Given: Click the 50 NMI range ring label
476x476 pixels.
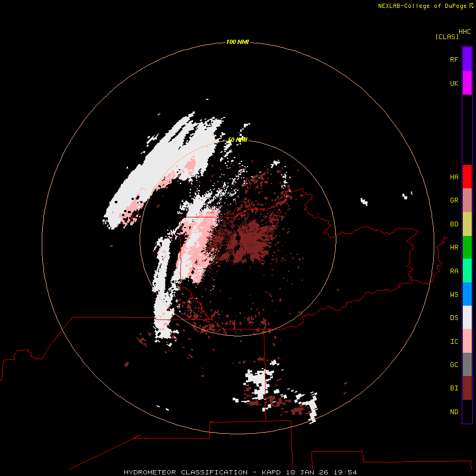Looking at the screenshot, I should pyautogui.click(x=237, y=140).
